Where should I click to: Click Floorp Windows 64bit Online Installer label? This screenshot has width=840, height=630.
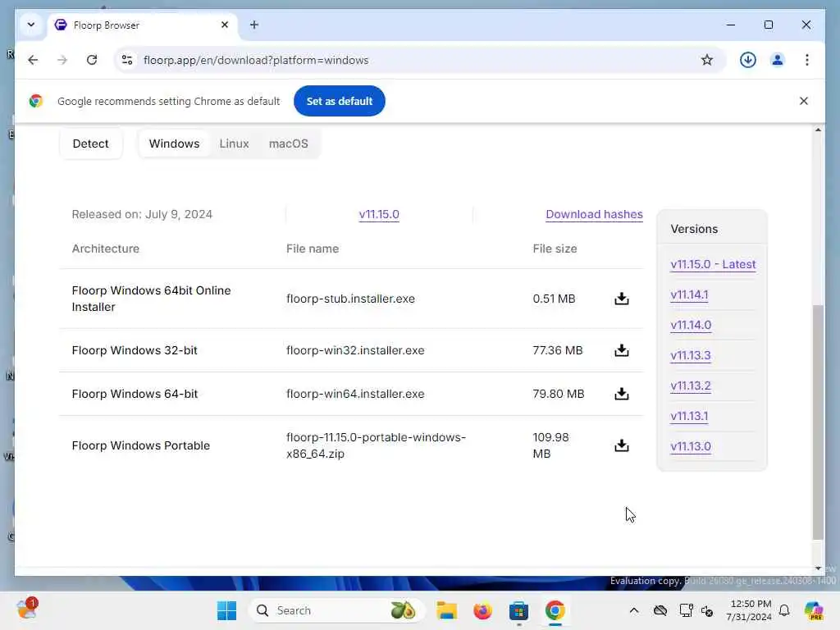(151, 299)
